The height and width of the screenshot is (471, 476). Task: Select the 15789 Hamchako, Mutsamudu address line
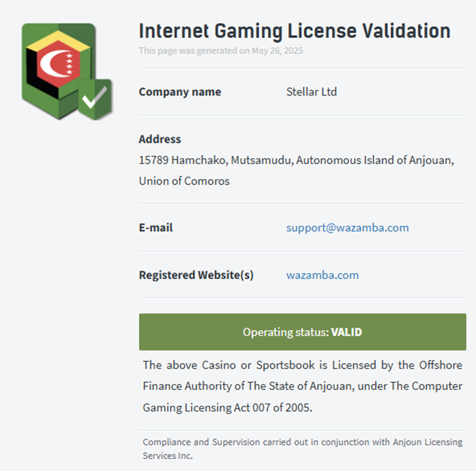point(296,160)
